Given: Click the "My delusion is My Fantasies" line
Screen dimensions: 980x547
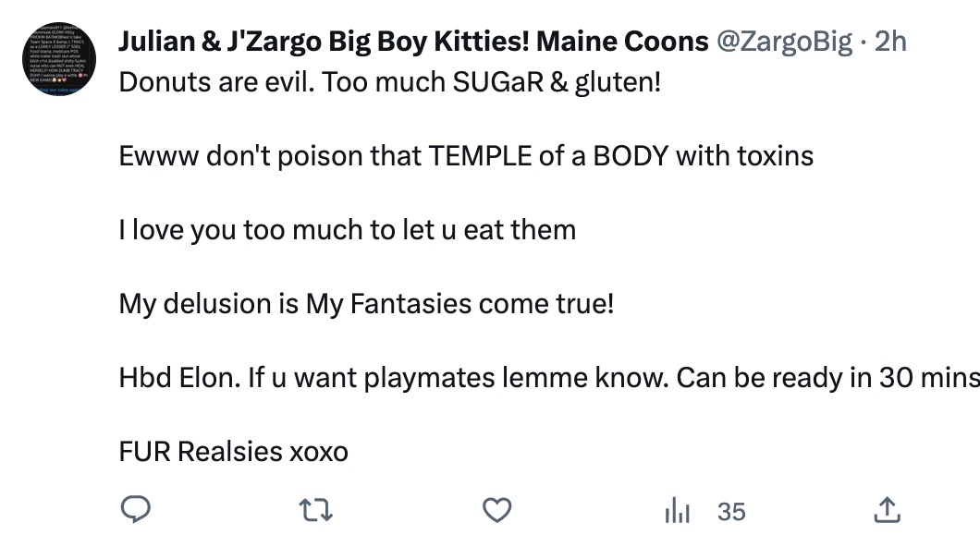Looking at the screenshot, I should click(x=366, y=303).
